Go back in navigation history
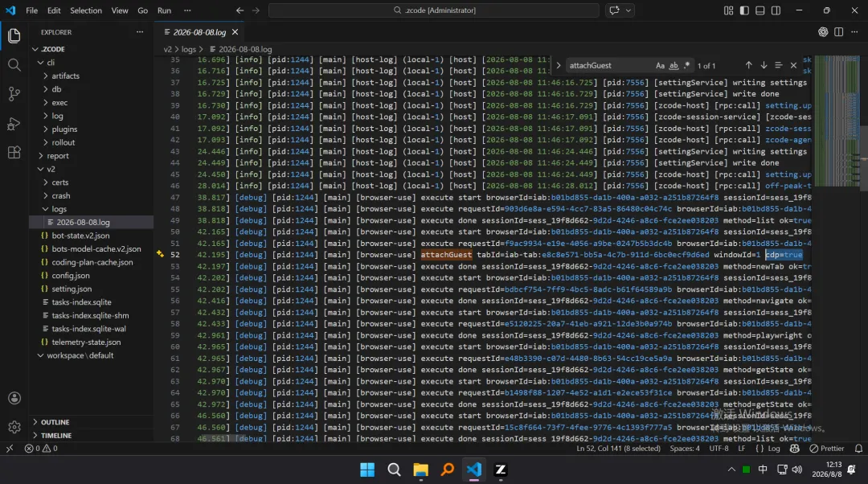 [240, 10]
